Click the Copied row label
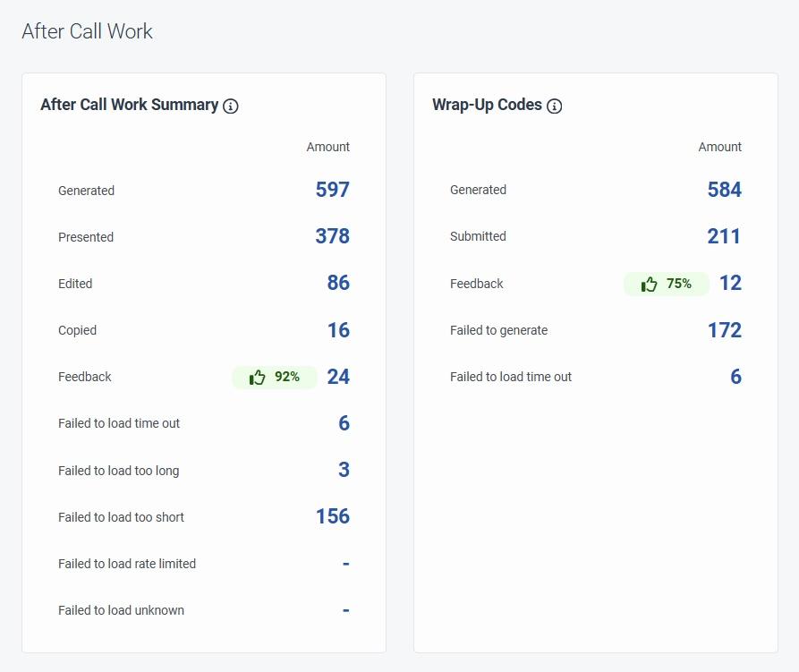The image size is (799, 672). point(77,330)
